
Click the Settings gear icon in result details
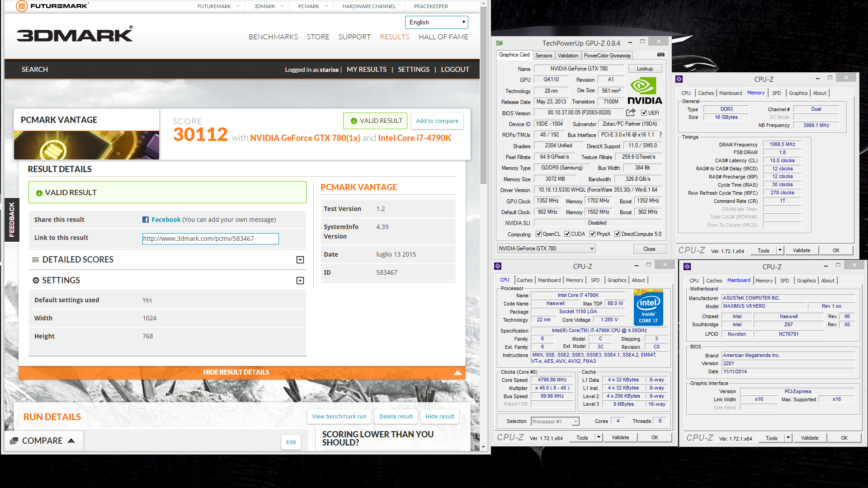point(36,280)
